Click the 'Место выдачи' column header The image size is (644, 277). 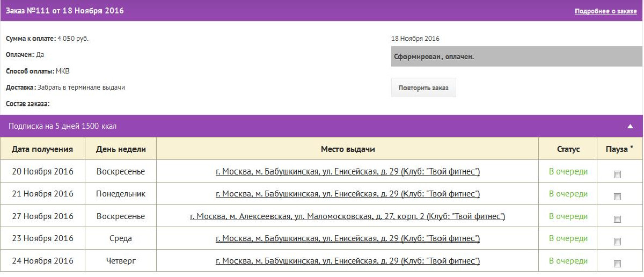(348, 149)
